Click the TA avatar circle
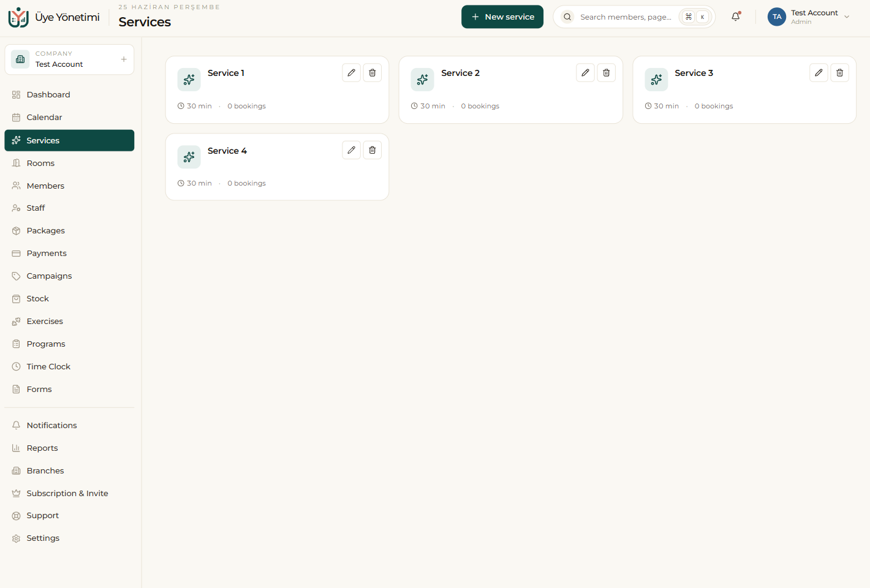This screenshot has height=588, width=870. [777, 17]
